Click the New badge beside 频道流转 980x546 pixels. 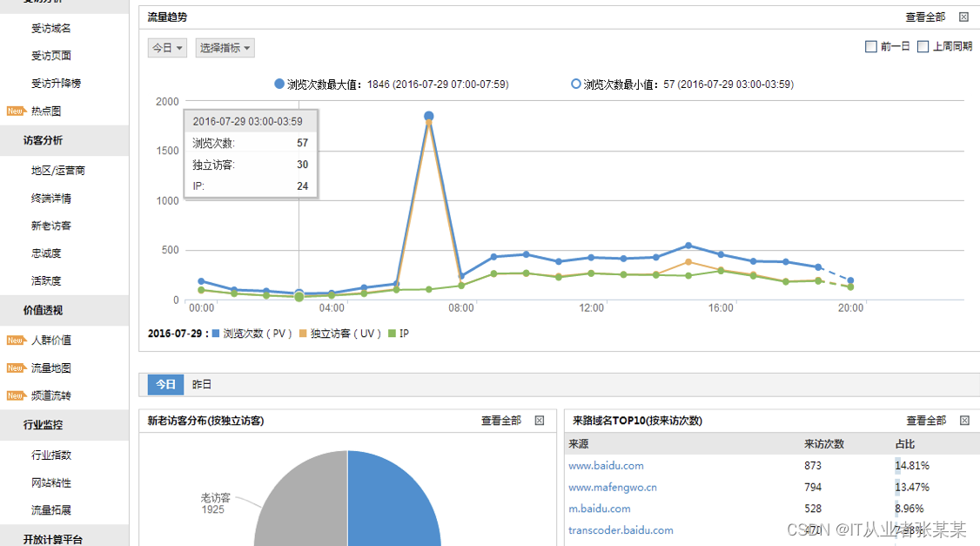coord(16,395)
